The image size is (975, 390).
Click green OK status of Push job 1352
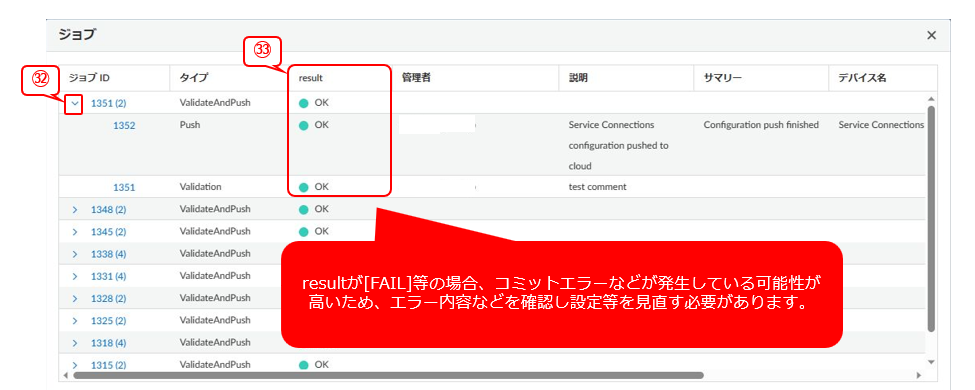(x=313, y=125)
